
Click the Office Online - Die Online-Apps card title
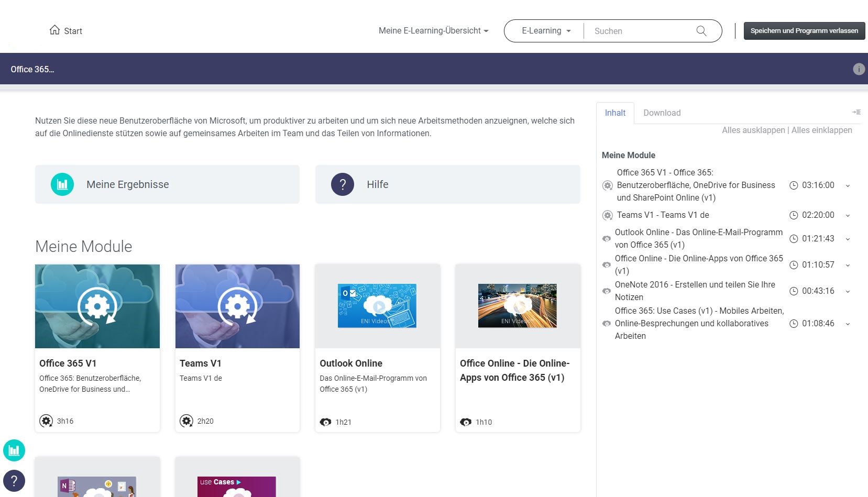point(515,370)
